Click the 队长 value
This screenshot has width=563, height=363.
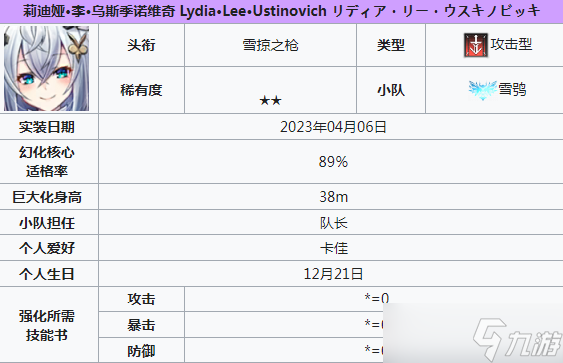pos(334,223)
